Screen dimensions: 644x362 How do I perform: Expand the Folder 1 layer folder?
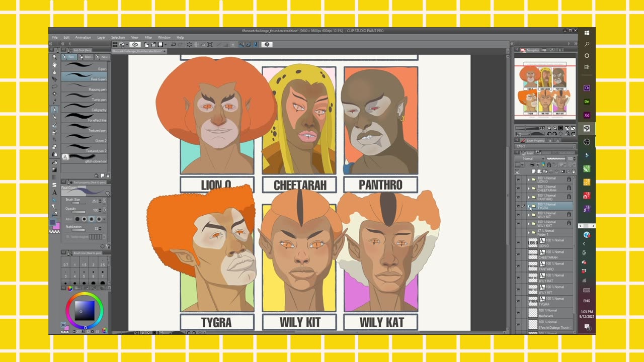[529, 232]
